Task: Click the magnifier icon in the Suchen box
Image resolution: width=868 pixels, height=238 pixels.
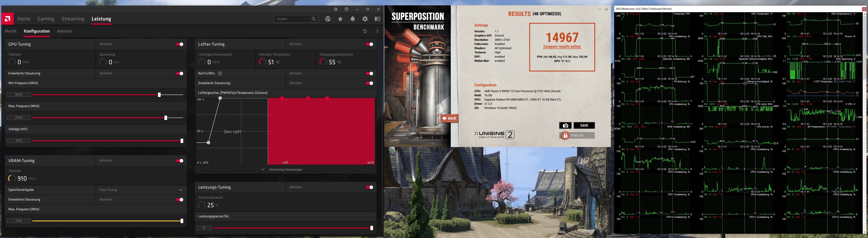Action: 314,19
